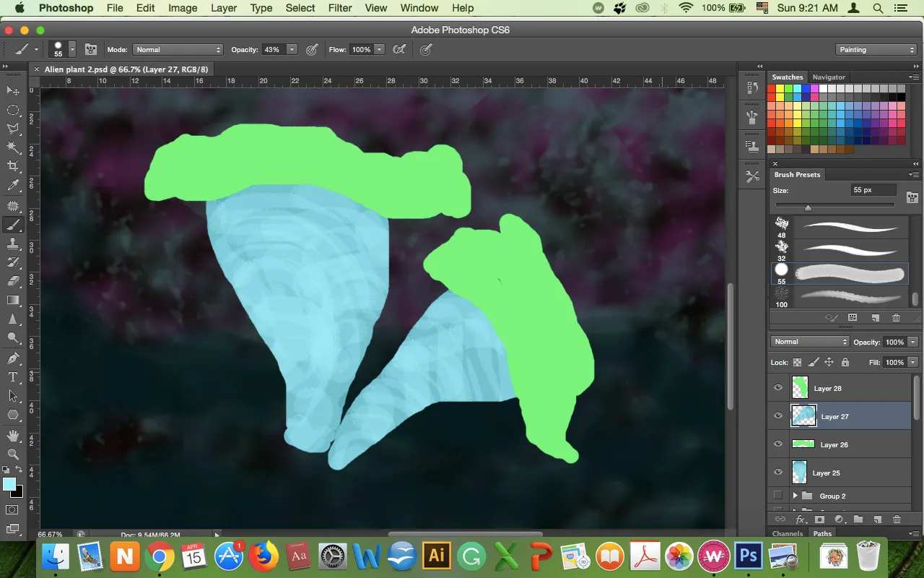Open the layer blend mode Normal dropdown
Image resolution: width=924 pixels, height=578 pixels.
coord(811,342)
